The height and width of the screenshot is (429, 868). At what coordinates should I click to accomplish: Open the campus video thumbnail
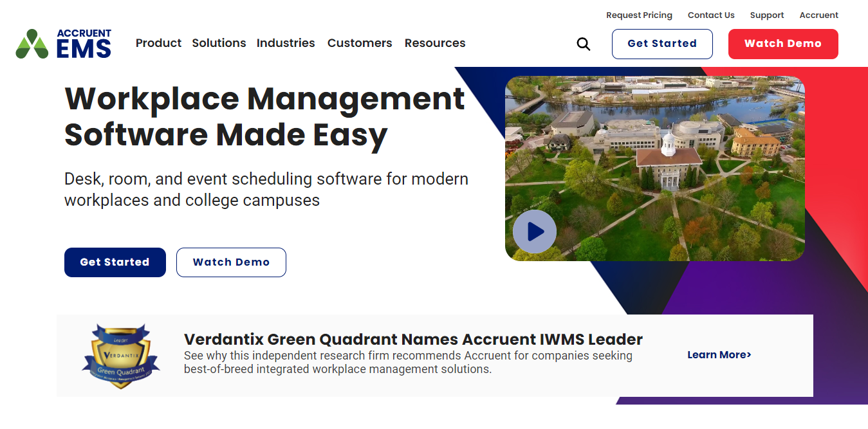tap(655, 169)
